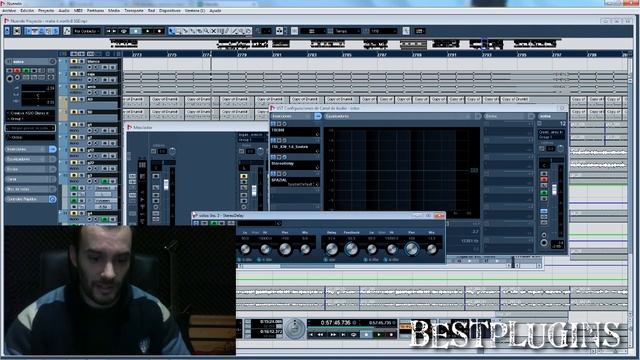Open the Proyecto menu

pos(46,11)
